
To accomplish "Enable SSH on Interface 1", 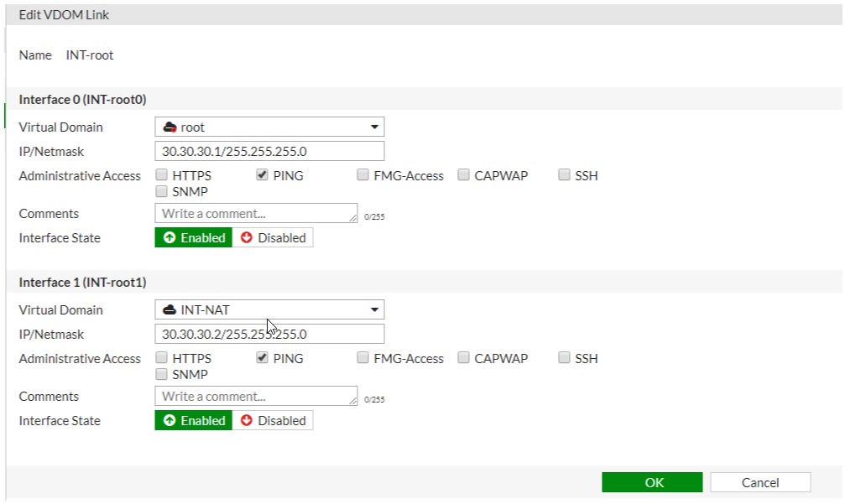I will point(564,358).
